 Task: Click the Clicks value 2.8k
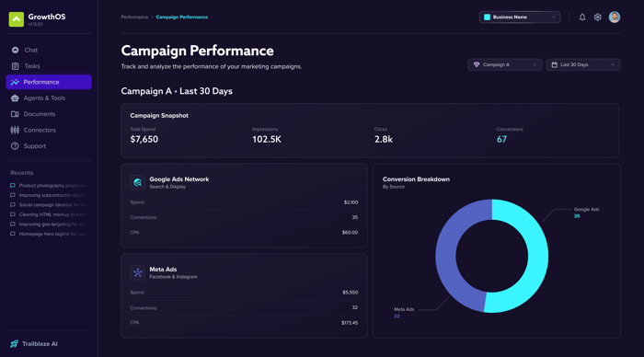pyautogui.click(x=384, y=140)
